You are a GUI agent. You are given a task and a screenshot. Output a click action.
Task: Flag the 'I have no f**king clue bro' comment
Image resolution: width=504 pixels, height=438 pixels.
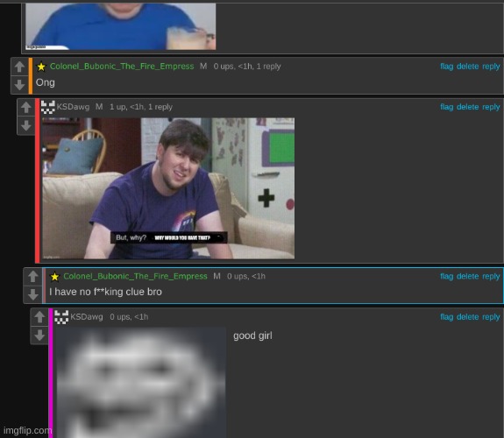pos(446,276)
